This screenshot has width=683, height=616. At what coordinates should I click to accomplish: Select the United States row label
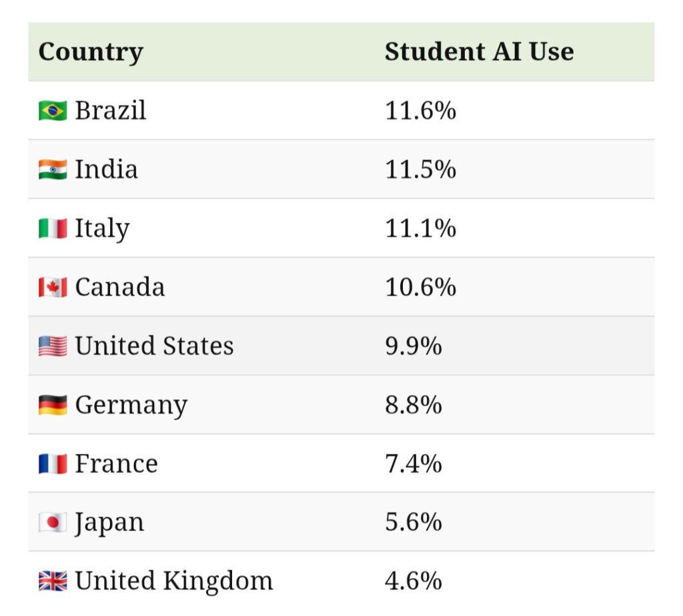point(154,346)
